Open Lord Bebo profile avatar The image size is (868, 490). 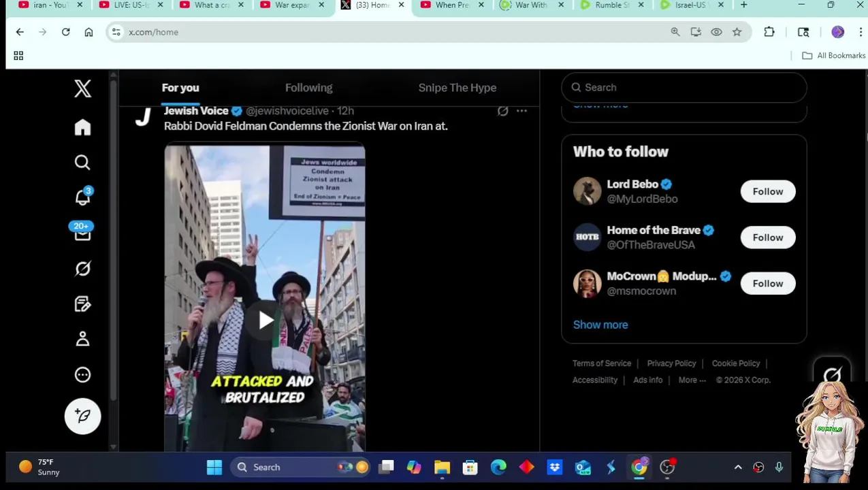(x=587, y=191)
